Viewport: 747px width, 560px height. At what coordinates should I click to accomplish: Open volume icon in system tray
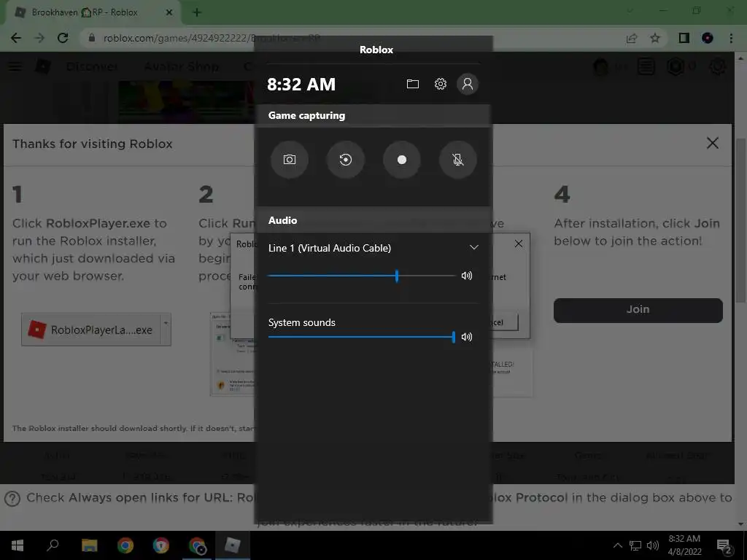(x=653, y=545)
